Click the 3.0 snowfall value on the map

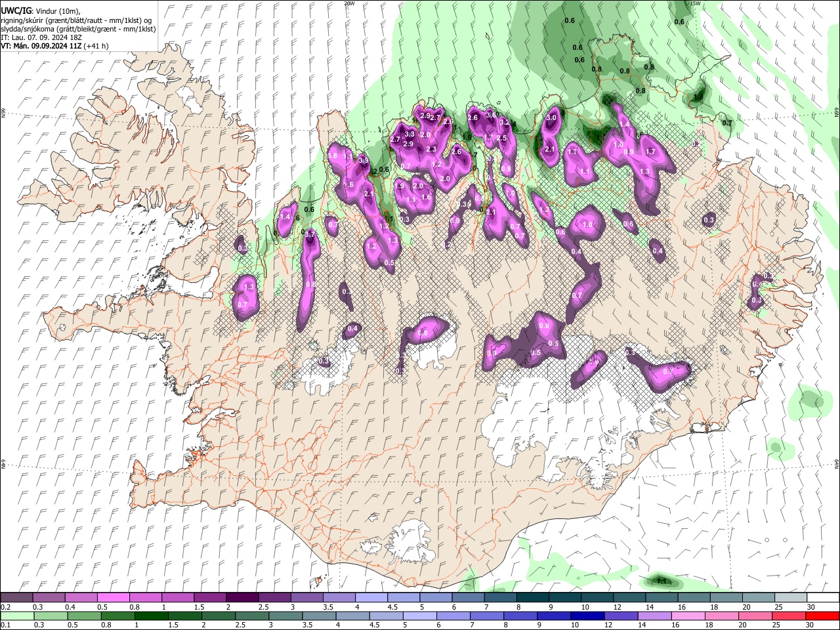(x=551, y=118)
